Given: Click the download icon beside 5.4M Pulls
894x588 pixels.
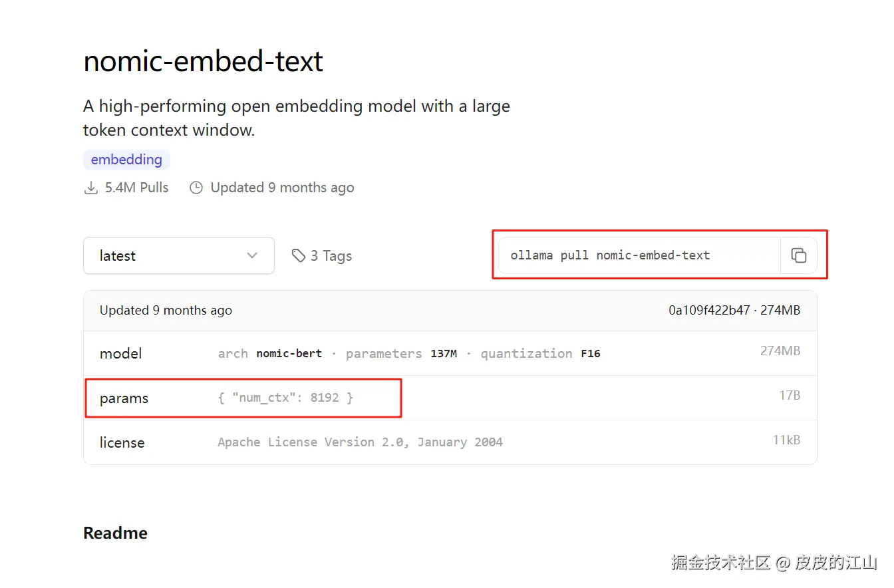Looking at the screenshot, I should [90, 188].
